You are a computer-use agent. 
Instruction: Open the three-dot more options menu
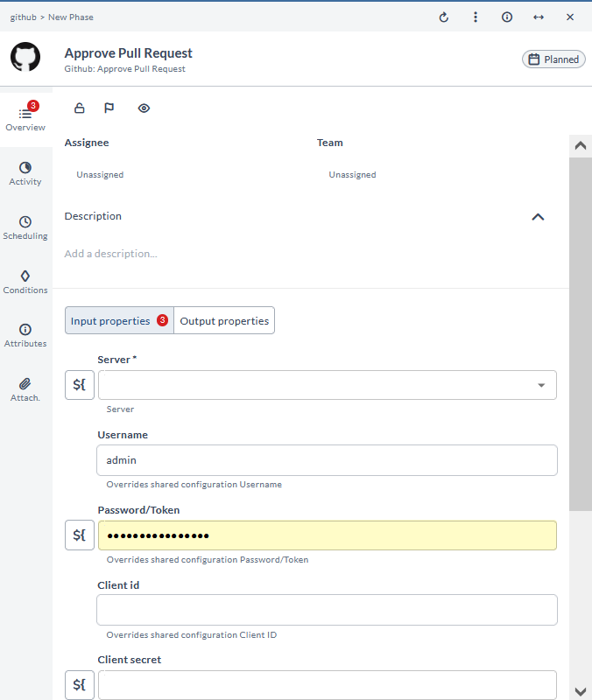[476, 17]
